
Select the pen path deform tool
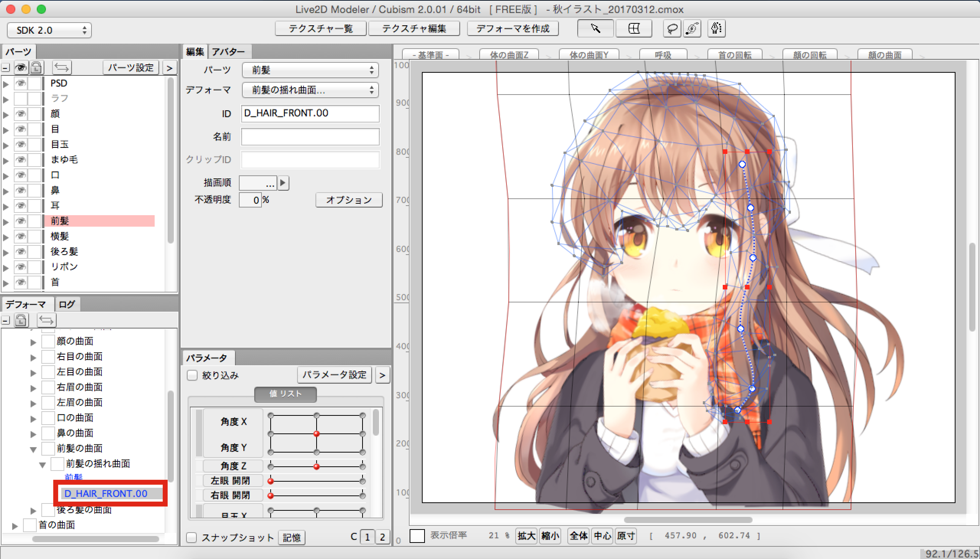716,28
